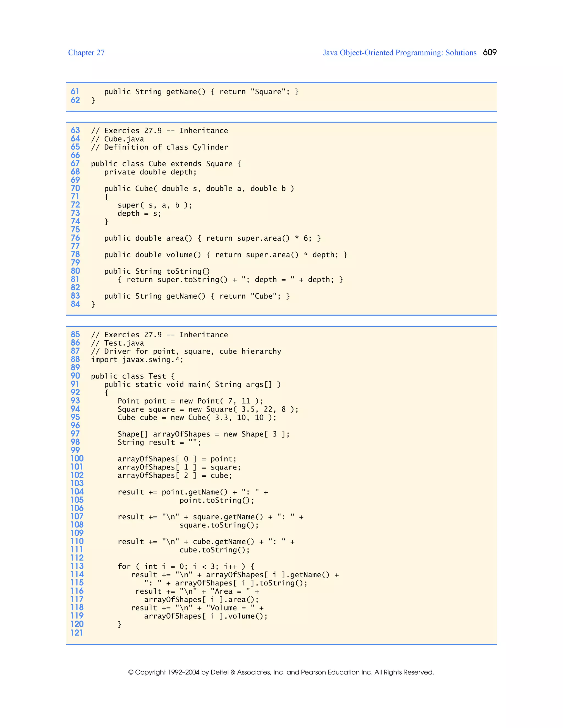Click the 'Chapter 27' header text
The width and height of the screenshot is (563, 728).
[x=86, y=53]
